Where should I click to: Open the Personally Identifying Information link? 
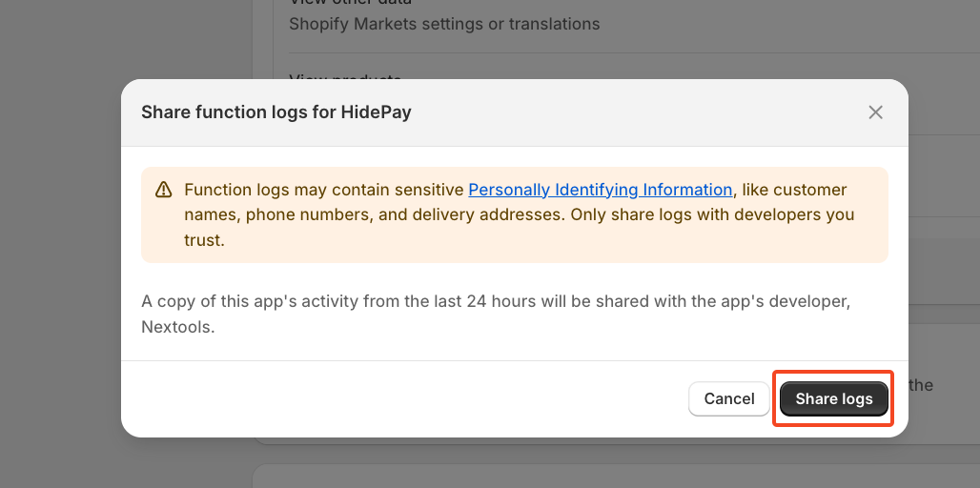(x=600, y=190)
